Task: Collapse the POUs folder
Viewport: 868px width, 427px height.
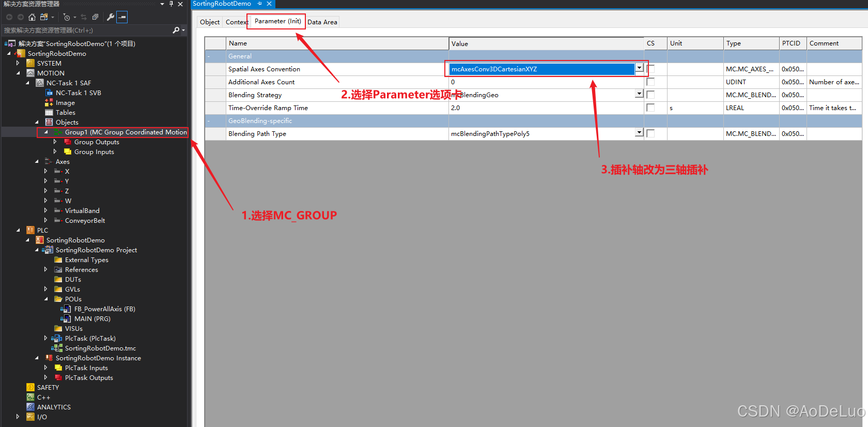Action: click(x=45, y=299)
